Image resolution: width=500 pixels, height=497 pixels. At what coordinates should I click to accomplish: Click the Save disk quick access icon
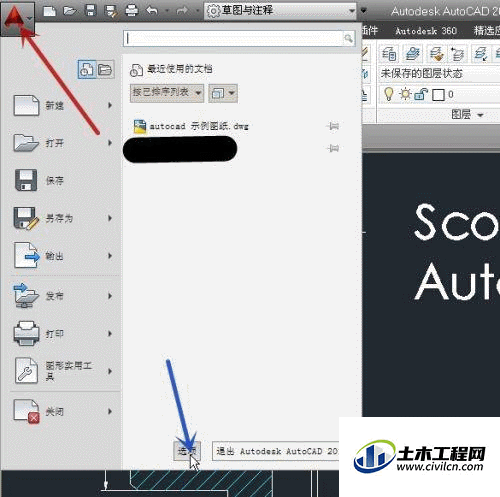point(90,11)
